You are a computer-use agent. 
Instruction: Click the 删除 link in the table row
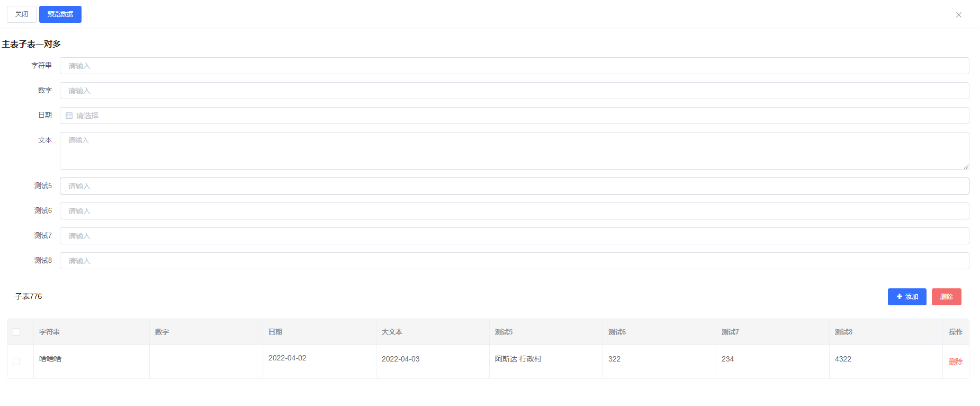[x=955, y=361]
